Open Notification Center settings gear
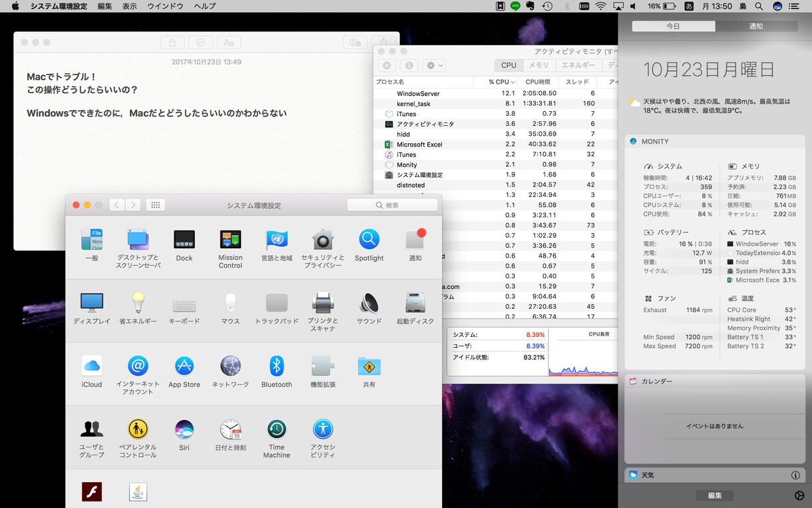This screenshot has height=508, width=812. coord(799,495)
